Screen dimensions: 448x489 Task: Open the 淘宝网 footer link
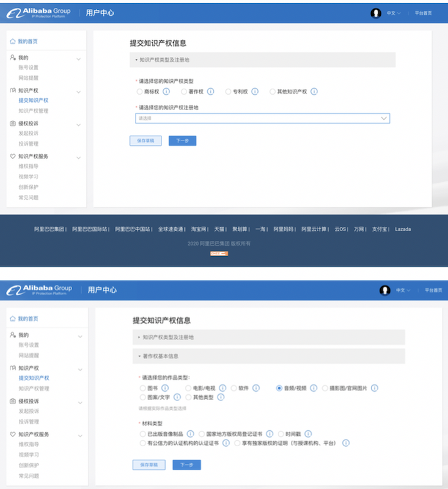199,229
